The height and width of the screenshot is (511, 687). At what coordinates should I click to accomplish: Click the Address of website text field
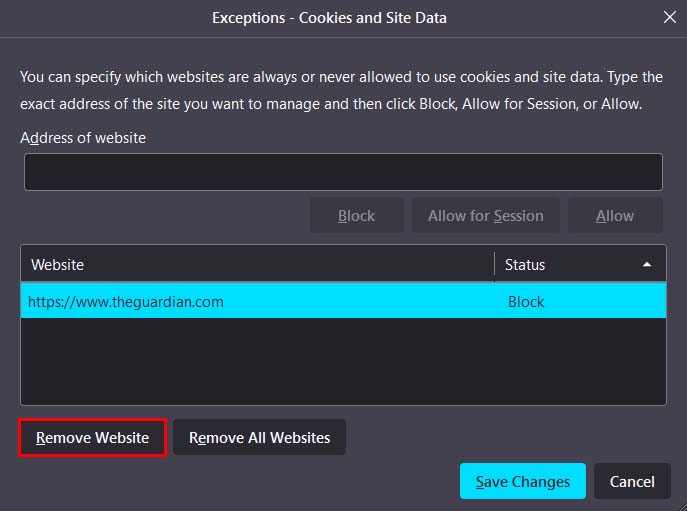tap(343, 172)
